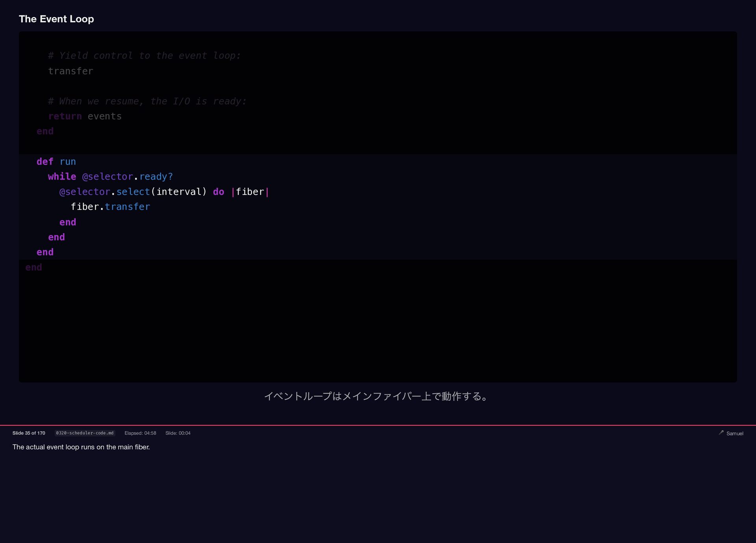The height and width of the screenshot is (543, 756).
Task: Click the dimmed 'return events' line
Action: click(x=85, y=116)
